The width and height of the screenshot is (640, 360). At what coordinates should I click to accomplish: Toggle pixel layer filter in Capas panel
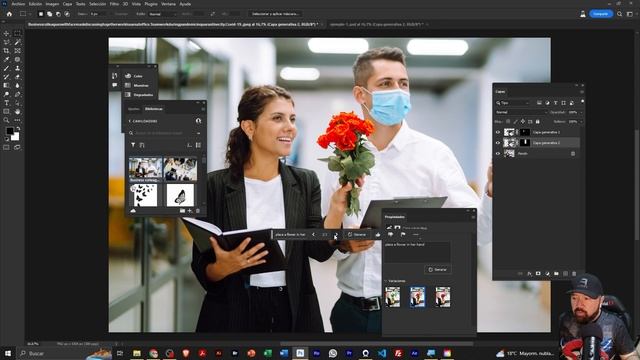539,103
